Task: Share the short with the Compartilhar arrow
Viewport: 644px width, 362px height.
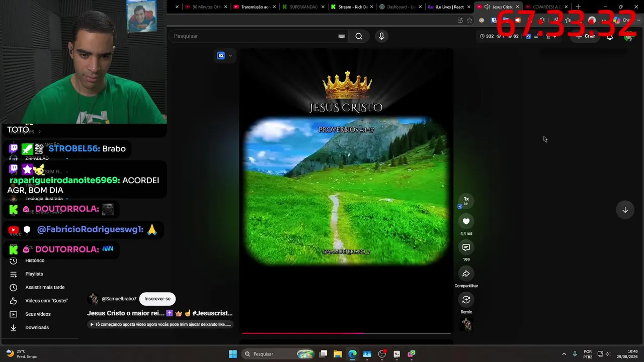Action: pos(466,274)
